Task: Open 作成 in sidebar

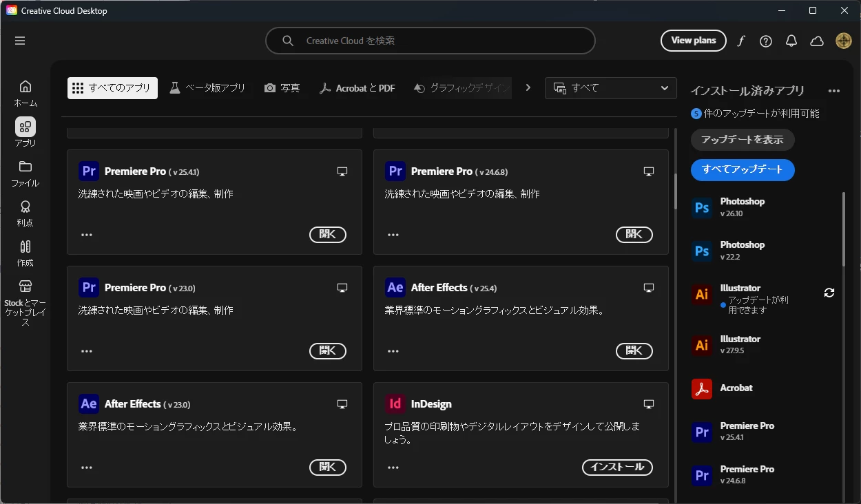Action: tap(25, 253)
